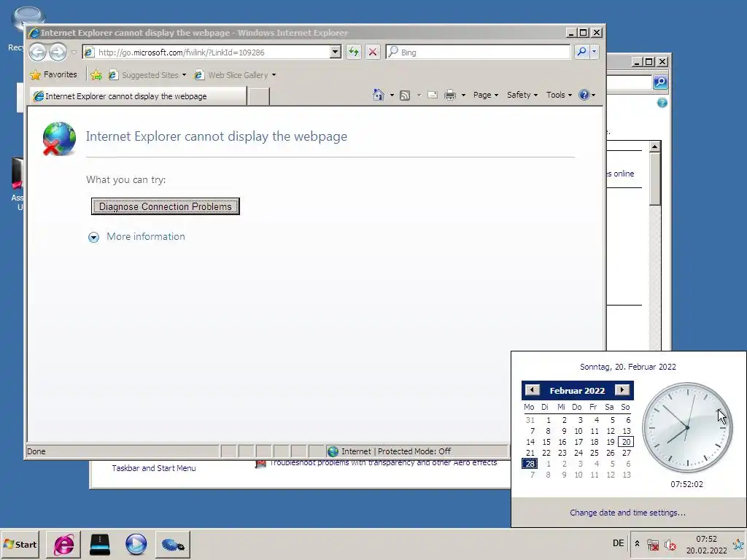This screenshot has height=560, width=747.
Task: Open the Windows Media Player taskbar icon
Action: 136,544
